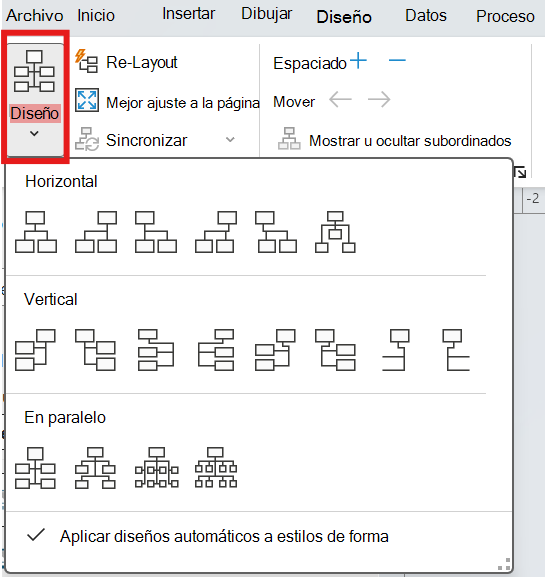The width and height of the screenshot is (545, 577).
Task: Select horizontal centered layout
Action: 36,232
